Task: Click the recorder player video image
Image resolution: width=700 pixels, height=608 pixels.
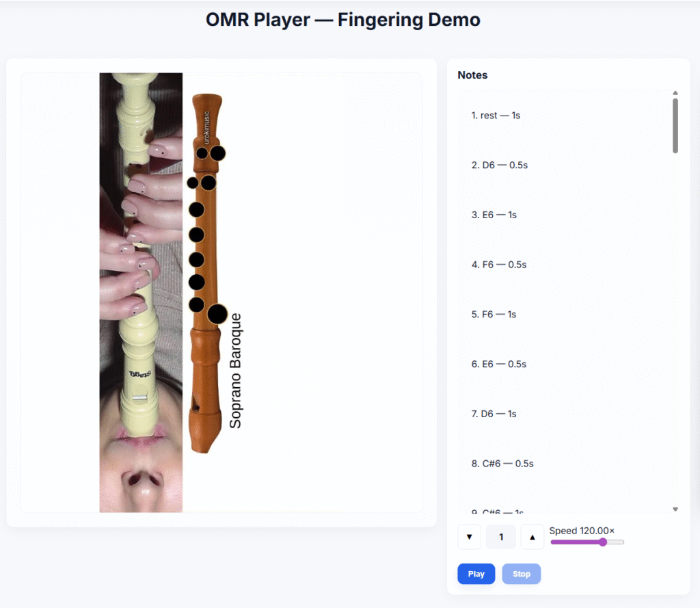Action: point(141,292)
